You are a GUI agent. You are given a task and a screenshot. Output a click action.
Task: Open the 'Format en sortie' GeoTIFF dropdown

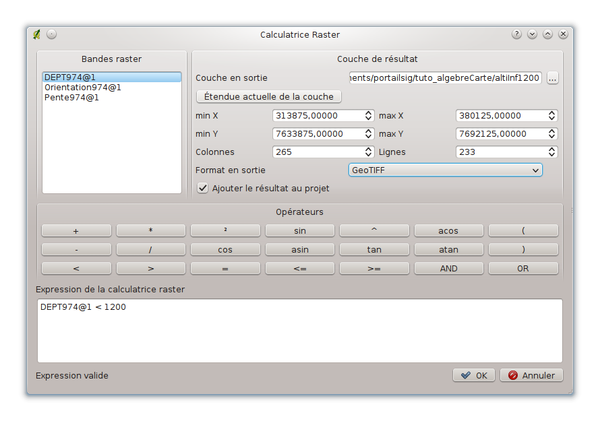click(445, 170)
